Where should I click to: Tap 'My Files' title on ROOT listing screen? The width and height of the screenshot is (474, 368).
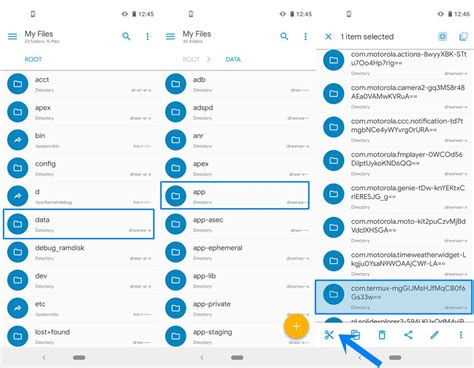pos(39,34)
